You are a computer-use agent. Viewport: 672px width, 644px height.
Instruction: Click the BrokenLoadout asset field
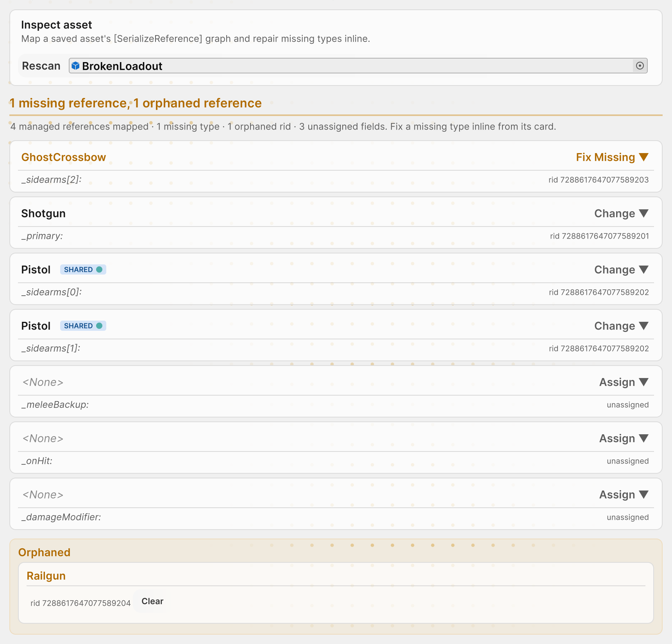coord(358,66)
